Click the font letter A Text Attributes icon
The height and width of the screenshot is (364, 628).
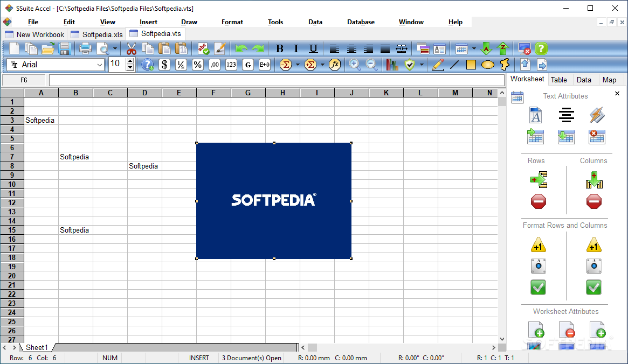pyautogui.click(x=535, y=115)
